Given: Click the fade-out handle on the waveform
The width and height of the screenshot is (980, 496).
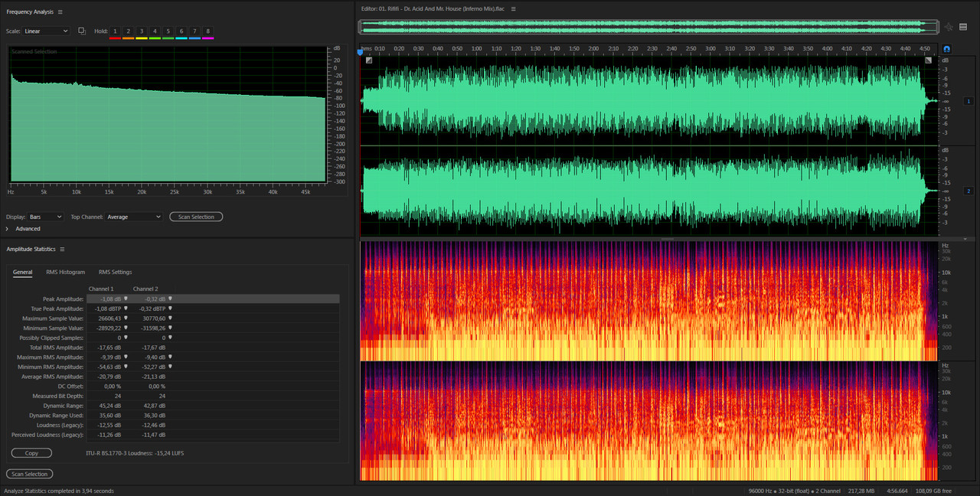Looking at the screenshot, I should [929, 60].
